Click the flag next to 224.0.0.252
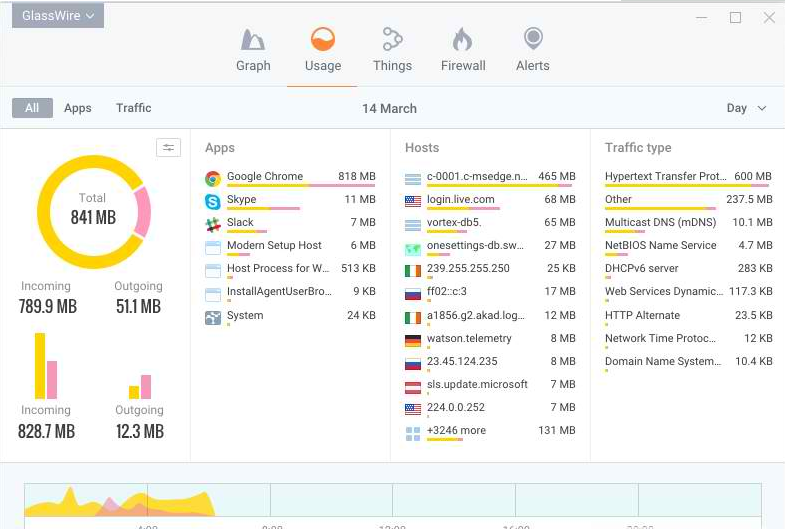Image resolution: width=785 pixels, height=529 pixels. (413, 409)
